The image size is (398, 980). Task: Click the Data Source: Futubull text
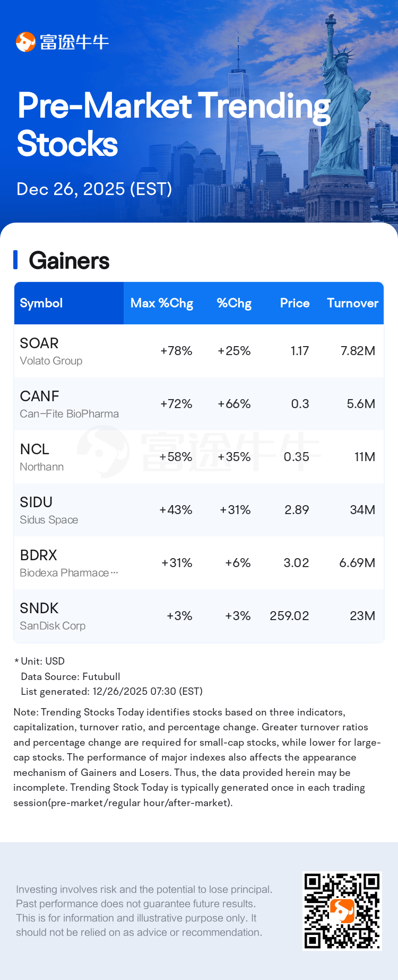click(71, 676)
